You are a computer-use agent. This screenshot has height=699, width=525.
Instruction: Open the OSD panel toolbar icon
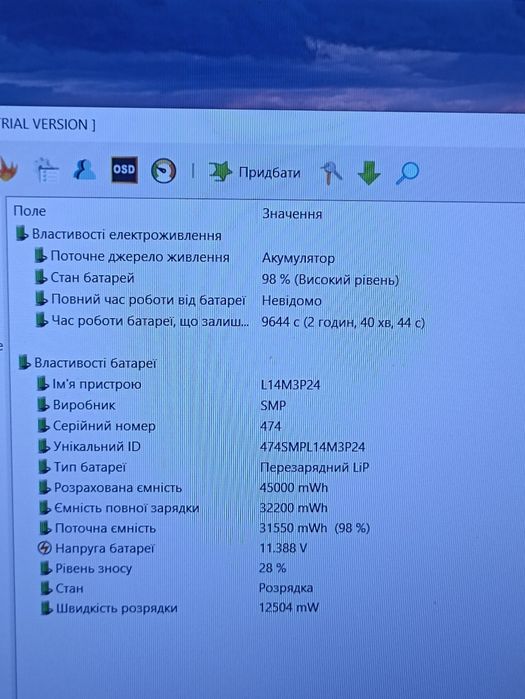click(x=124, y=170)
